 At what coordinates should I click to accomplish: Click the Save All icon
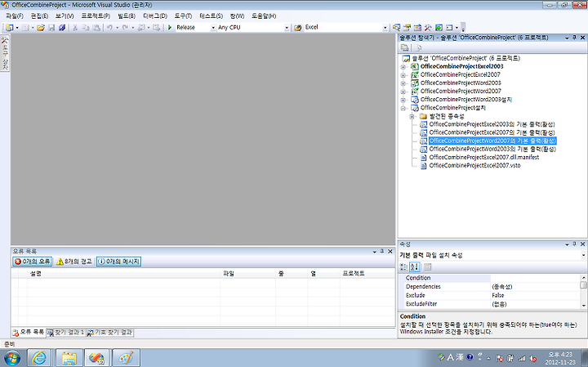click(x=62, y=28)
